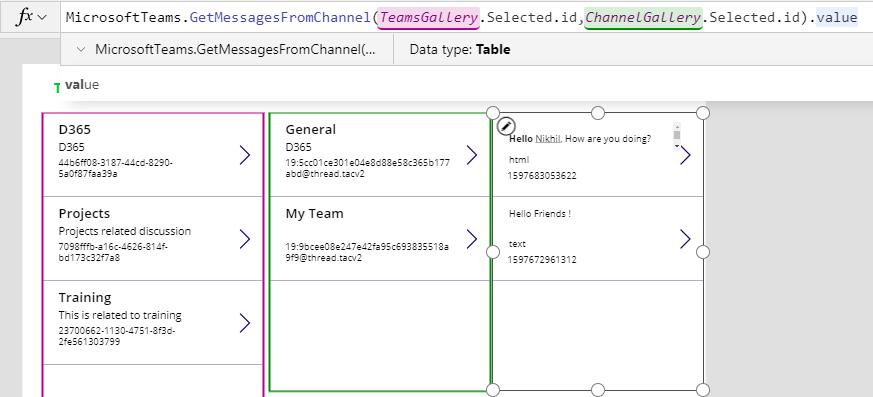Image resolution: width=873 pixels, height=397 pixels.
Task: Open the Projects team arrow
Action: click(245, 239)
